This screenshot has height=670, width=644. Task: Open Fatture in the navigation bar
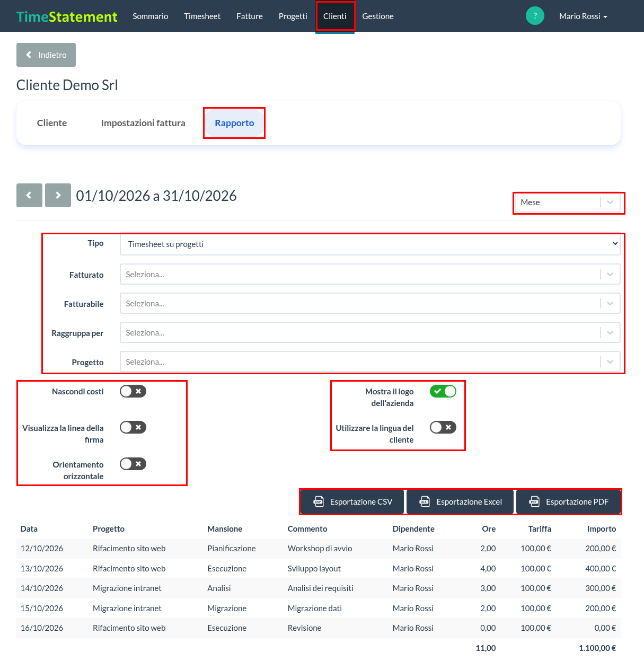[250, 16]
